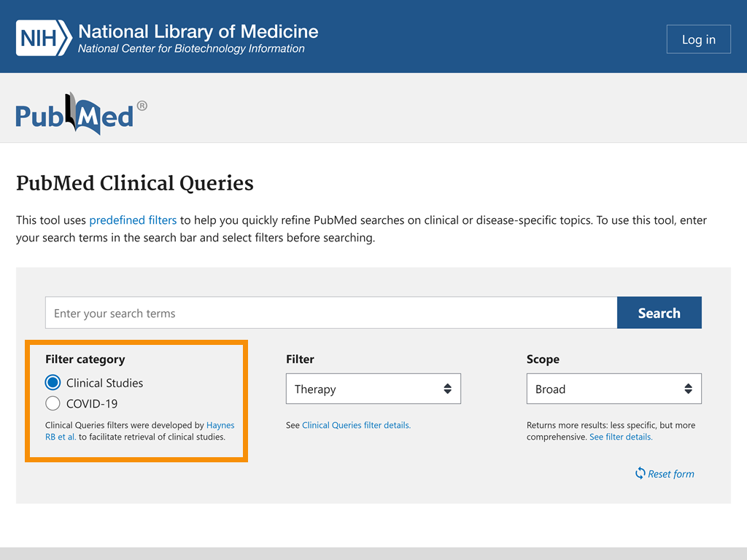
Task: Select the Clinical Studies radio button
Action: [52, 382]
